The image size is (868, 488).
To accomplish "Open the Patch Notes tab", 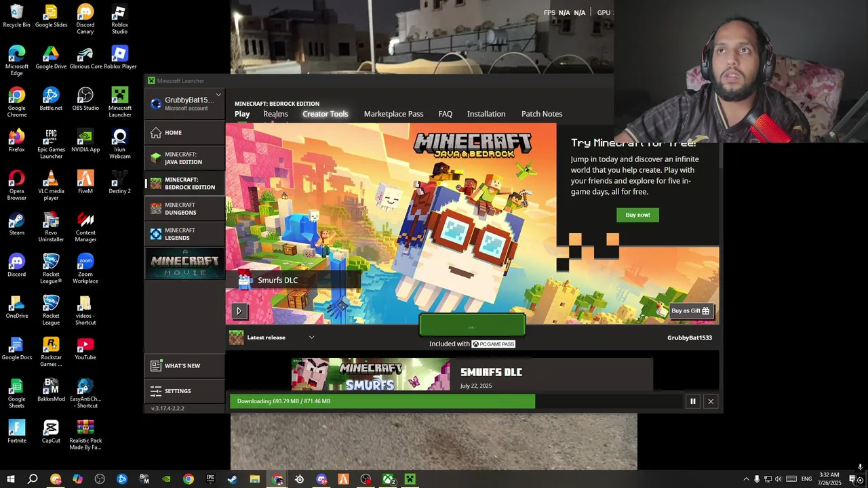I will pyautogui.click(x=542, y=114).
